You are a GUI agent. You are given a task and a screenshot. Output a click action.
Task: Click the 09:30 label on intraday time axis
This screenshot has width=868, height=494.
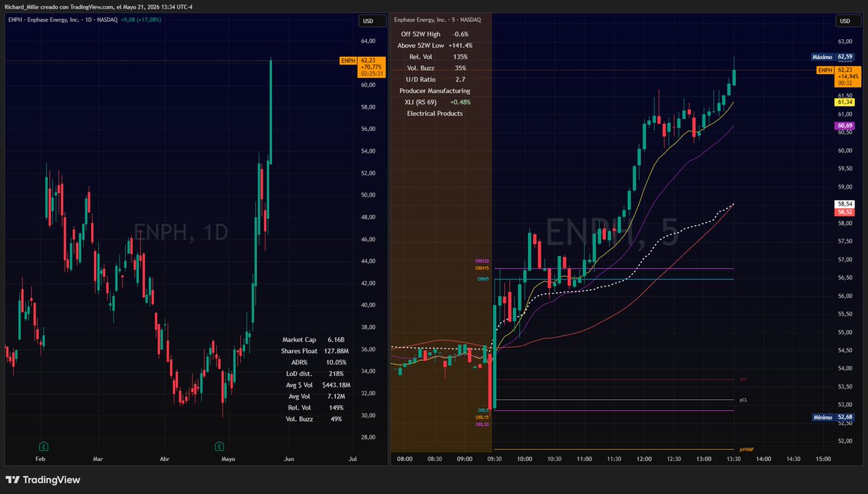coord(495,459)
